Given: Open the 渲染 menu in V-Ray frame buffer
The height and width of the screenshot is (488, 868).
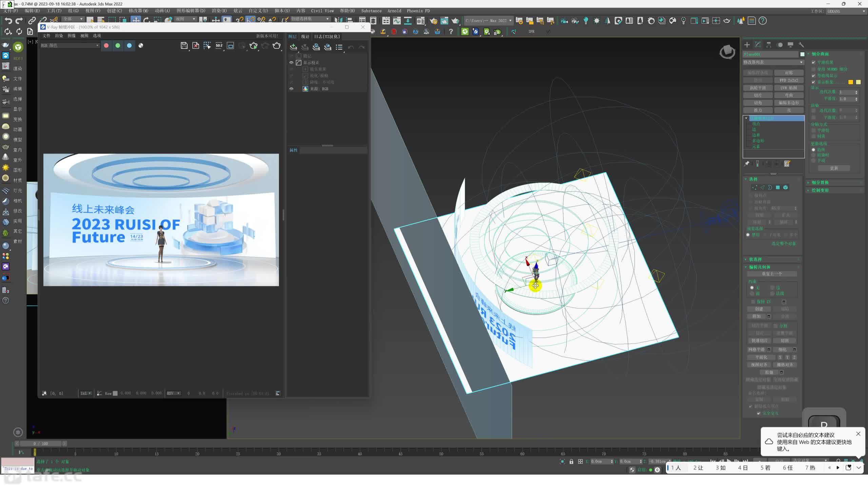Looking at the screenshot, I should (x=59, y=36).
